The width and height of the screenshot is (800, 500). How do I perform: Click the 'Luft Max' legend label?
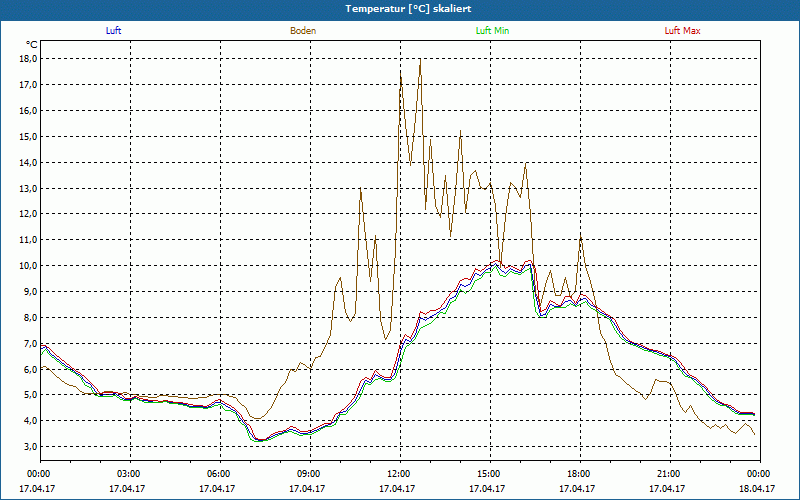(682, 31)
